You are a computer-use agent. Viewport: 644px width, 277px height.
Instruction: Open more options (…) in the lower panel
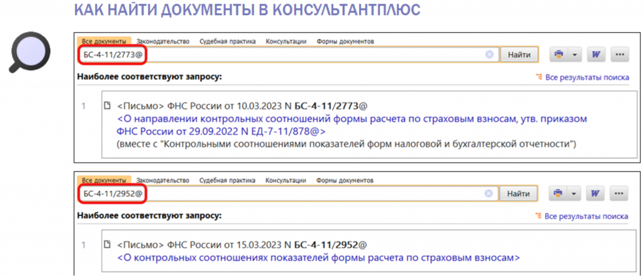(619, 193)
